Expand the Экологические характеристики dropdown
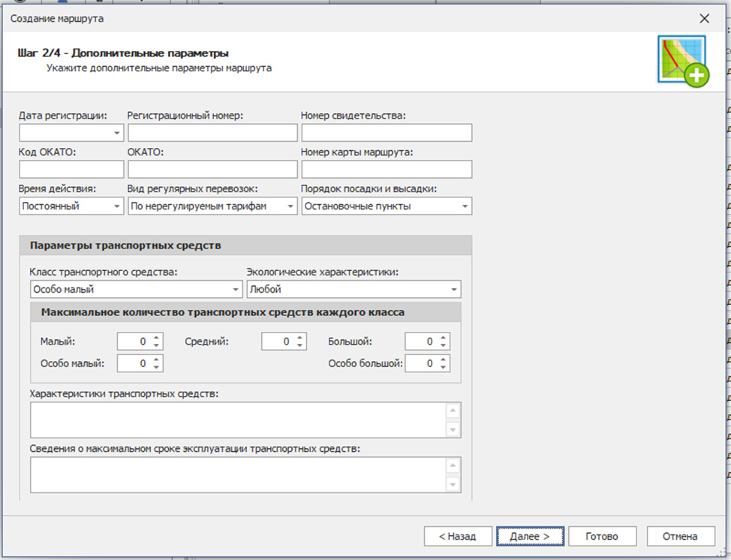Image resolution: width=731 pixels, height=560 pixels. pyautogui.click(x=454, y=290)
